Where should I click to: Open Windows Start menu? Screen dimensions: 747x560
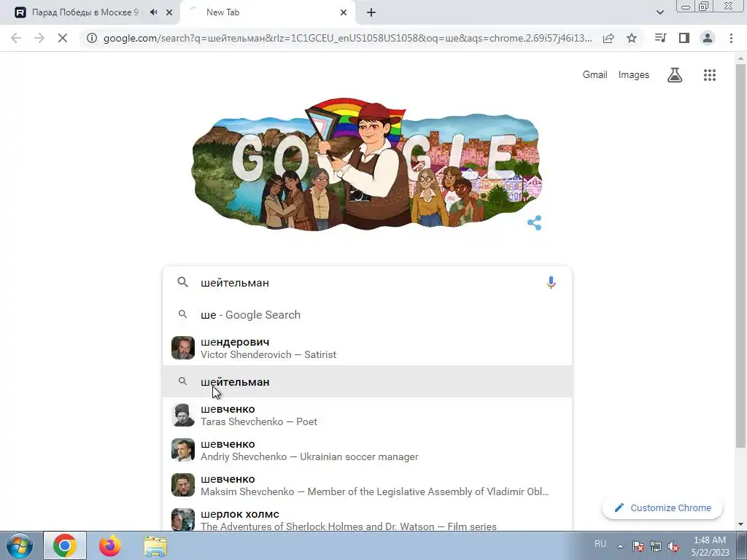[19, 545]
